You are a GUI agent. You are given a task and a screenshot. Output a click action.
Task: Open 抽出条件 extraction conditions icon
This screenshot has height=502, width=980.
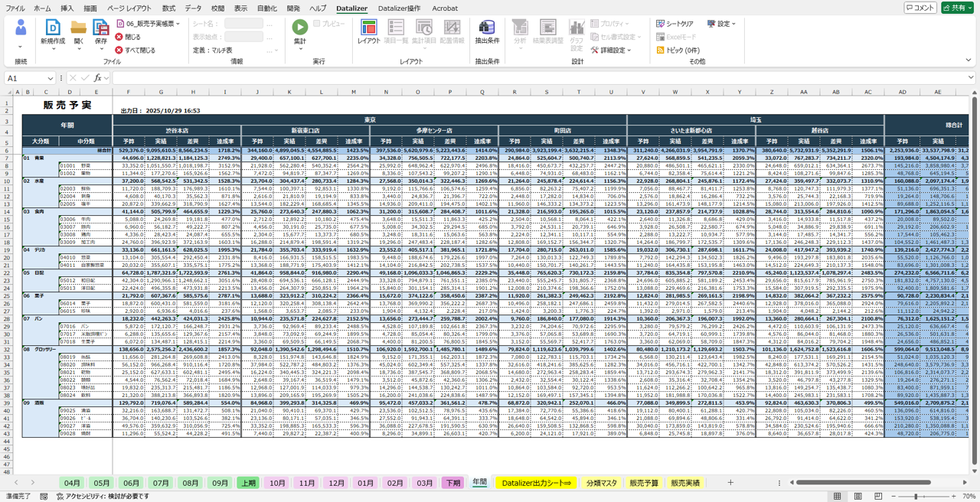(487, 28)
